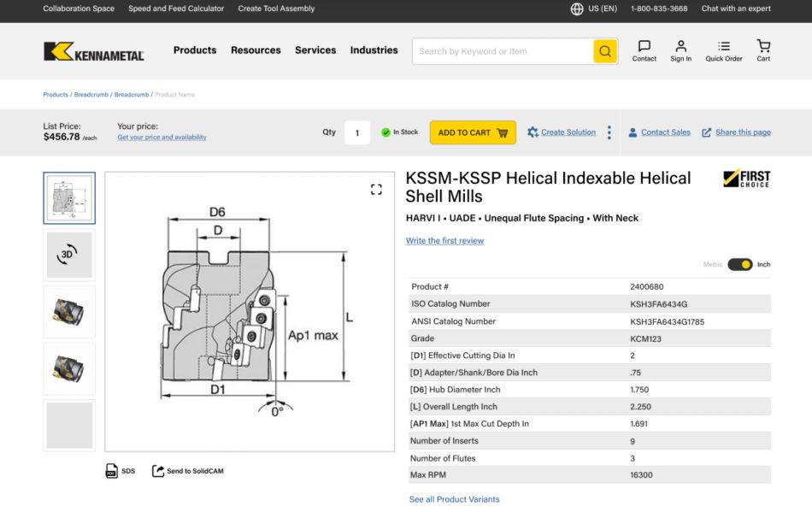Click the Create Solution link
The image size is (812, 512).
click(568, 132)
